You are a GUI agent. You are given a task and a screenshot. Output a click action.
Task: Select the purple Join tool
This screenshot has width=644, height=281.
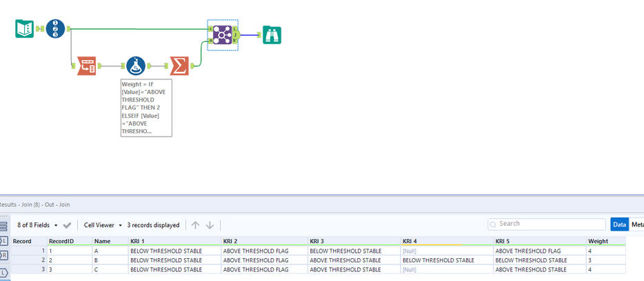pyautogui.click(x=222, y=35)
